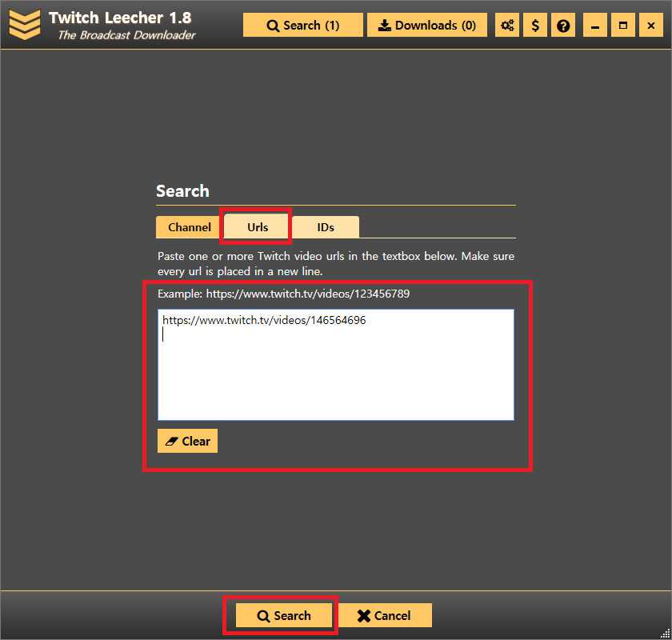Cancel the search with Cancel button

384,615
